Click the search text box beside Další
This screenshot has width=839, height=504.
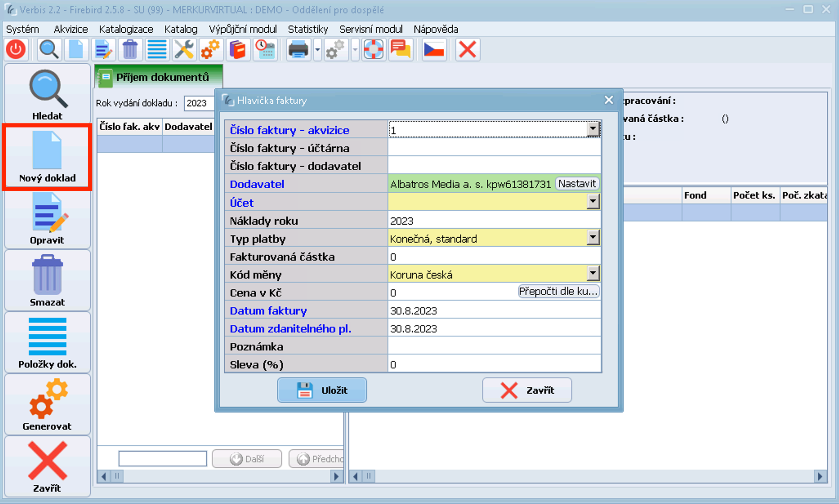(x=163, y=459)
